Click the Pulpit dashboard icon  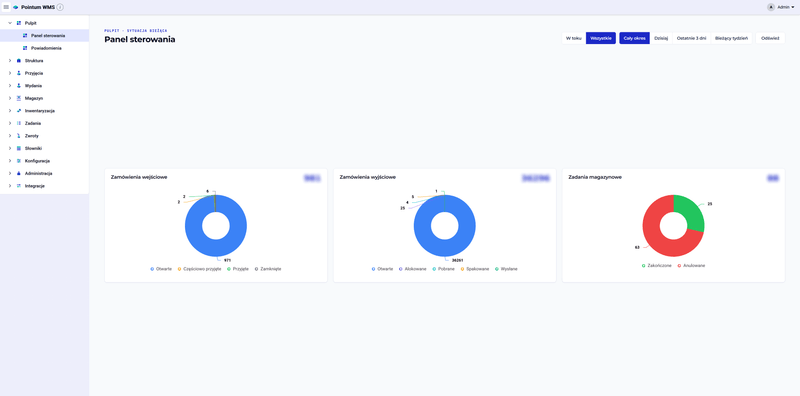coord(19,23)
